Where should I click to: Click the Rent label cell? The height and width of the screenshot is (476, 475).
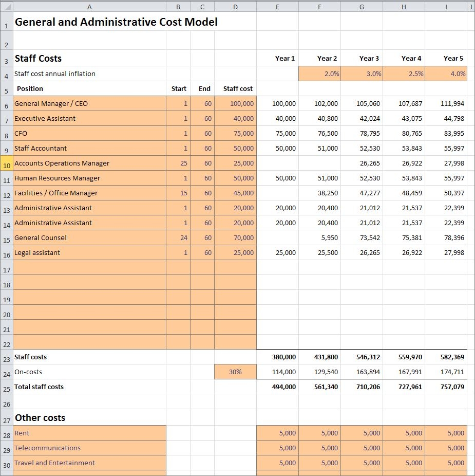pos(89,433)
